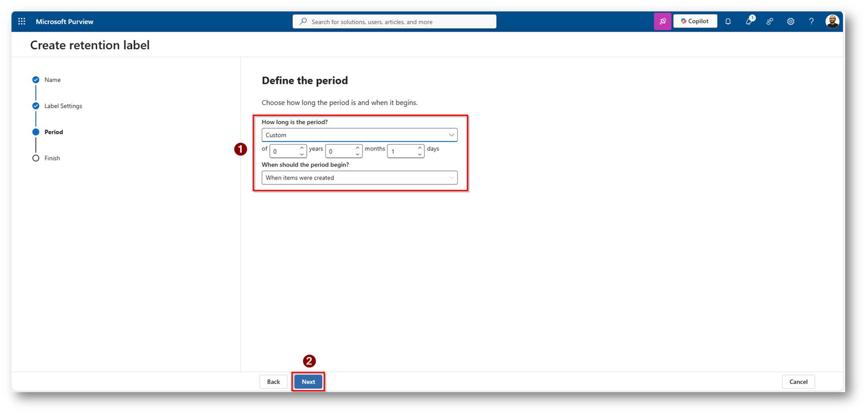Increase the months value with up arrow
This screenshot has width=868, height=415.
click(358, 148)
